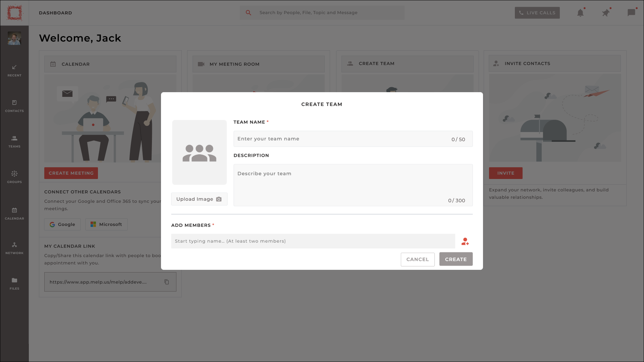644x362 pixels.
Task: Copy the calendar link icon
Action: [x=167, y=282]
